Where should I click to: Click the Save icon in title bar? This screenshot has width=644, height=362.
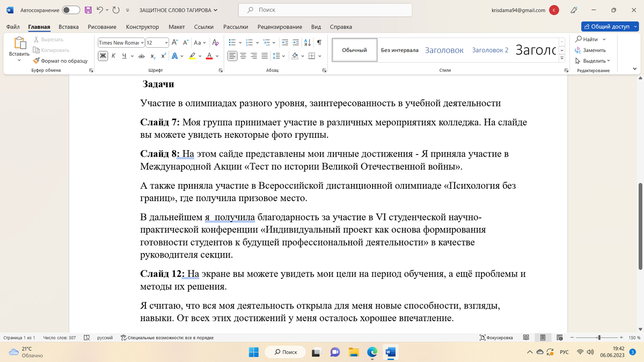point(89,10)
